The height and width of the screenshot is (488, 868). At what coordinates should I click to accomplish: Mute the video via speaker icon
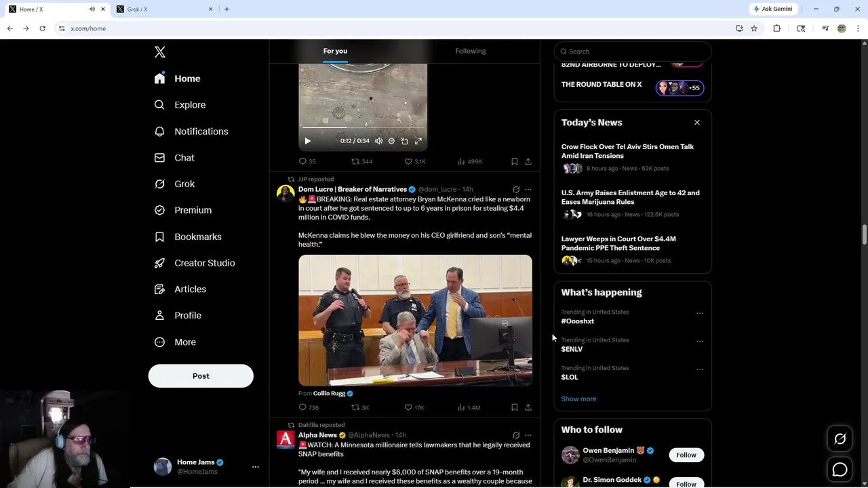[378, 141]
